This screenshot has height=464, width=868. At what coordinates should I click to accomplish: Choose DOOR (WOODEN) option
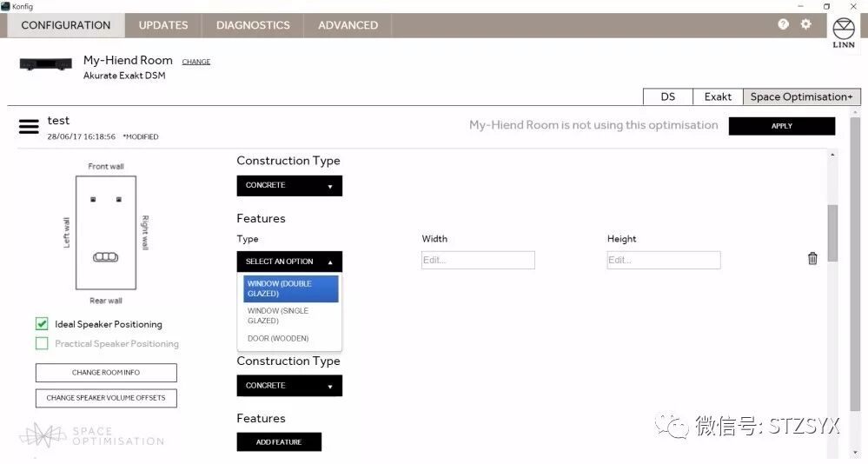point(290,338)
